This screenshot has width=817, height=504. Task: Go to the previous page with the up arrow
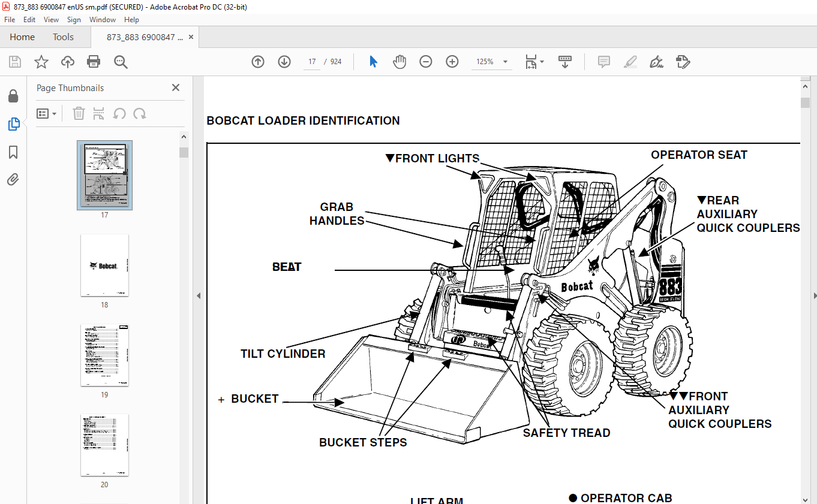[x=258, y=62]
